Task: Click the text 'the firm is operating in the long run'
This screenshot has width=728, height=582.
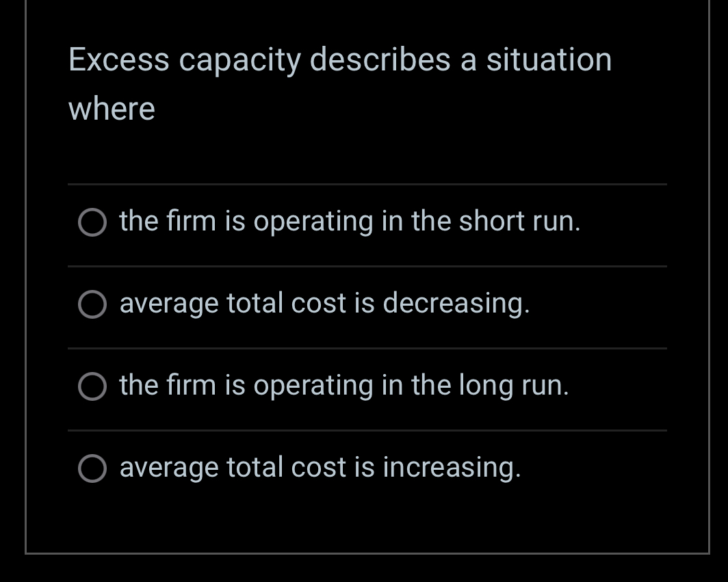Action: (x=344, y=385)
